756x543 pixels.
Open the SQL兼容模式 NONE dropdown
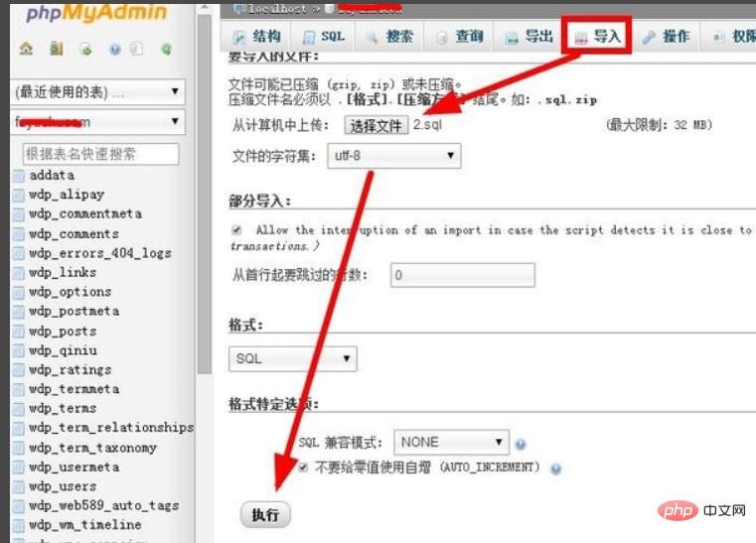[x=451, y=442]
